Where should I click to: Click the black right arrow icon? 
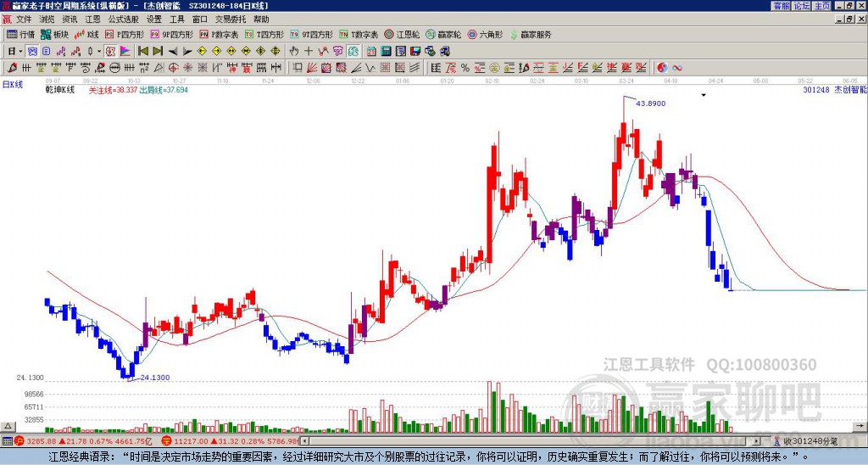[187, 52]
